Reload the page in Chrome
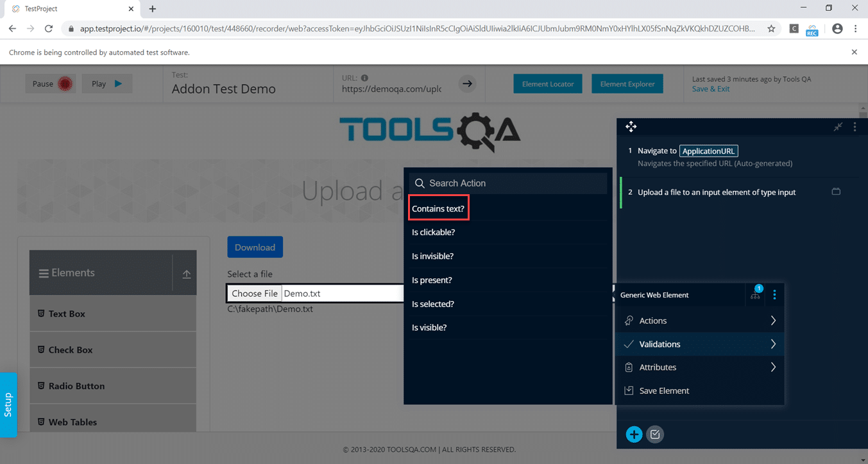The image size is (868, 464). click(49, 29)
